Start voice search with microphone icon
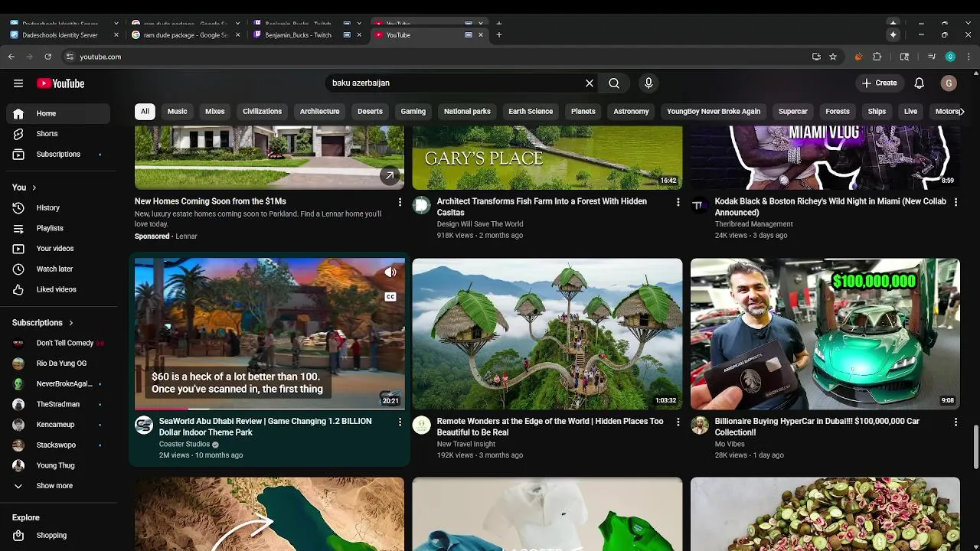Image resolution: width=980 pixels, height=551 pixels. [x=648, y=83]
